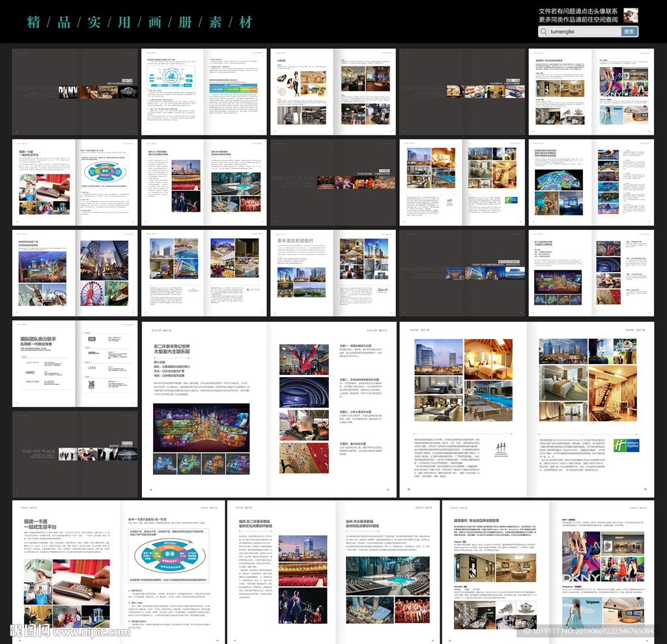This screenshot has height=644, width=667.
Task: Click the colorful theme park render in large spread
Action: pyautogui.click(x=201, y=428)
